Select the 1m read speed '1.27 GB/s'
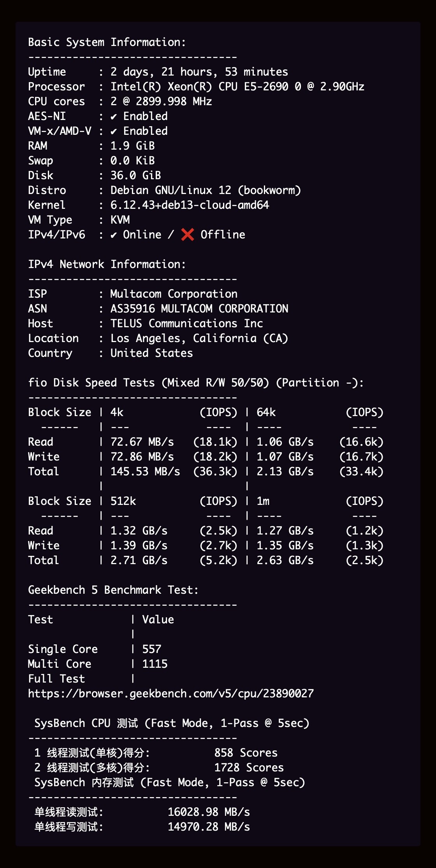 point(285,531)
